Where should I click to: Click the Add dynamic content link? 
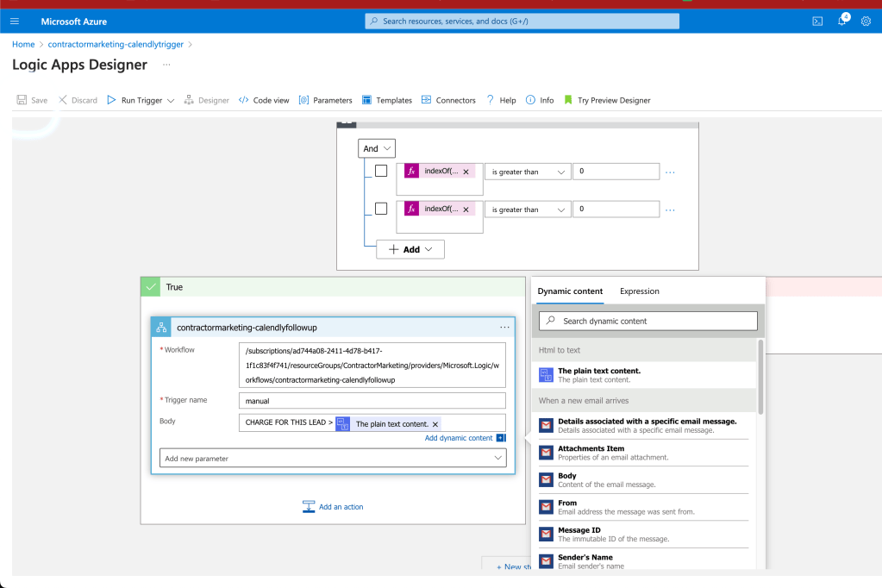pos(459,438)
